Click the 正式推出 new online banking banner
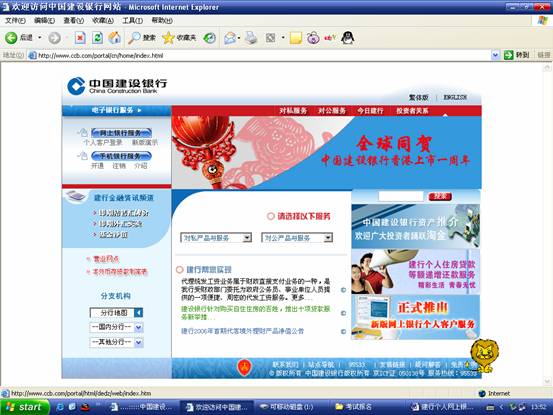Viewport: 553px width, 415px height. (415, 318)
